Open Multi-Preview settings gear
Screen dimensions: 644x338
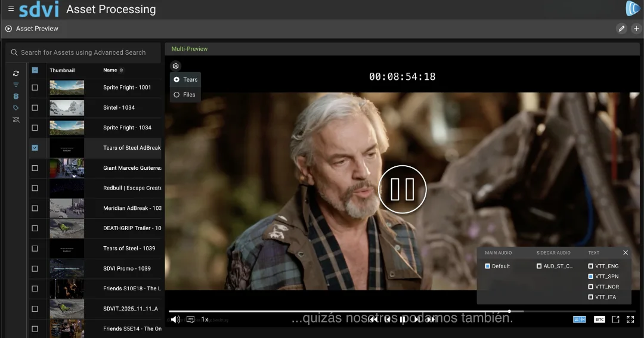[176, 66]
